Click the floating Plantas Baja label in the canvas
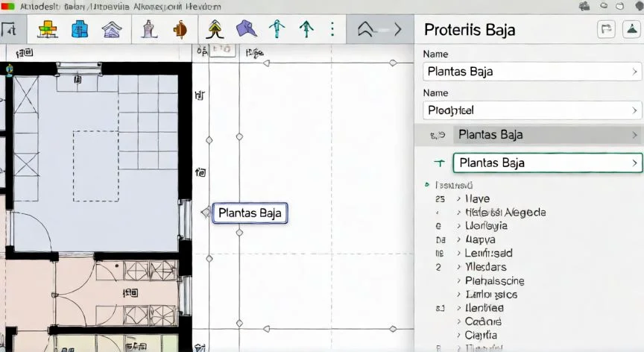The width and height of the screenshot is (644, 352). tap(250, 213)
